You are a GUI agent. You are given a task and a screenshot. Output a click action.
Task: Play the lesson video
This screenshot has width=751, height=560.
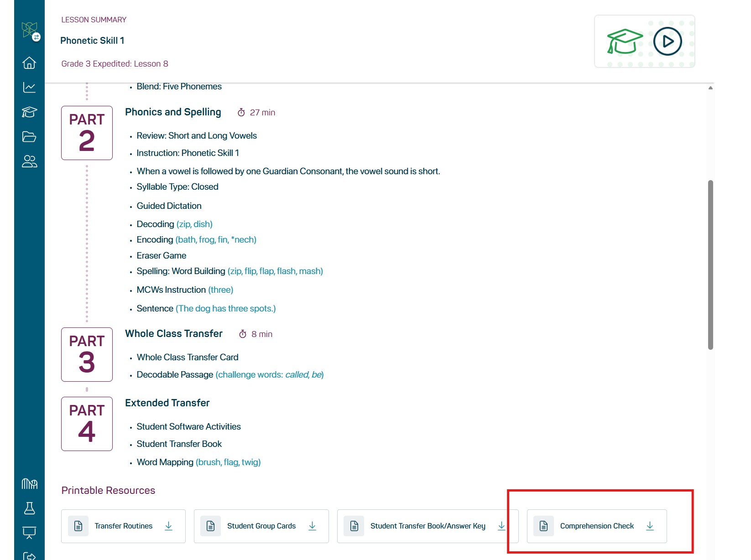pos(667,41)
